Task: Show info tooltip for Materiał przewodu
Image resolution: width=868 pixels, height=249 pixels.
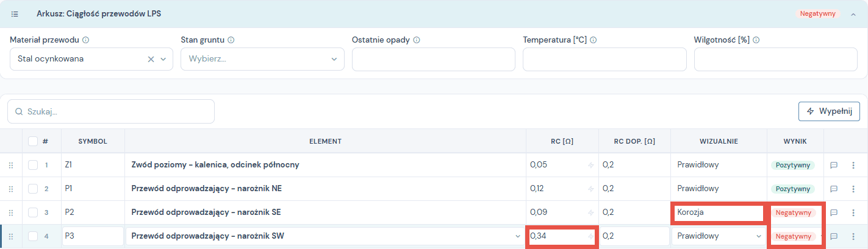Action: 85,40
